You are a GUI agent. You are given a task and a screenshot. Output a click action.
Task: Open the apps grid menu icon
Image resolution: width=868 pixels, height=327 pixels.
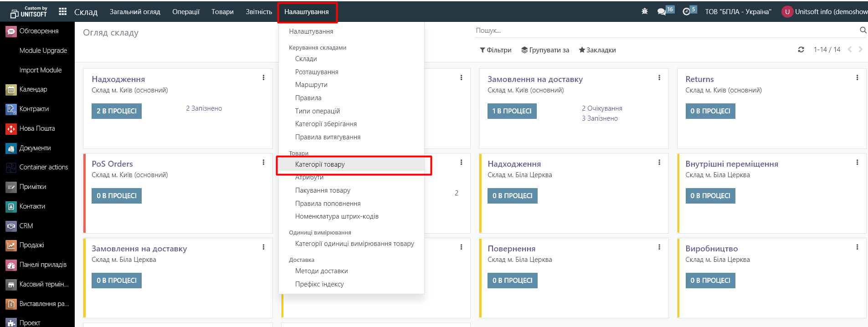point(63,11)
